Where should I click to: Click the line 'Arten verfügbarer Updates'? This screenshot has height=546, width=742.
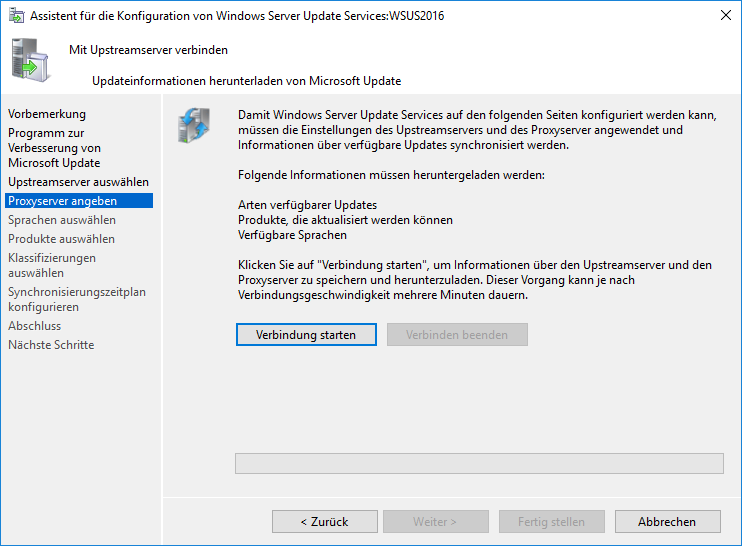[x=308, y=205]
